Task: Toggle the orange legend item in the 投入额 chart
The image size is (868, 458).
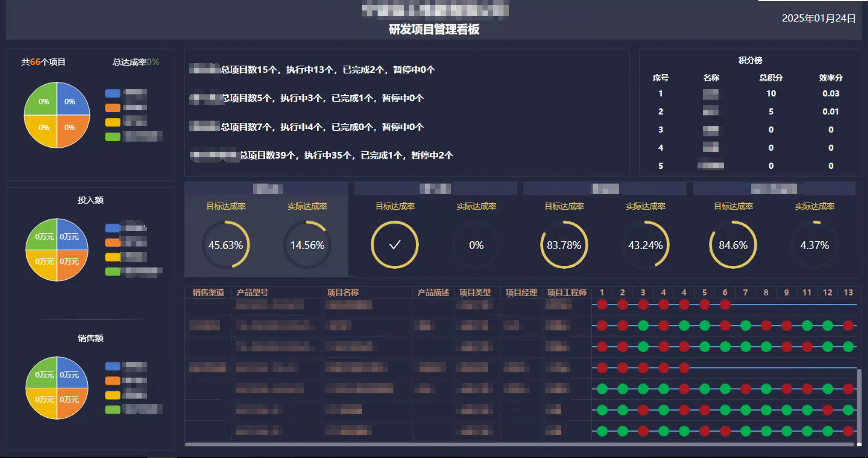Action: [113, 243]
